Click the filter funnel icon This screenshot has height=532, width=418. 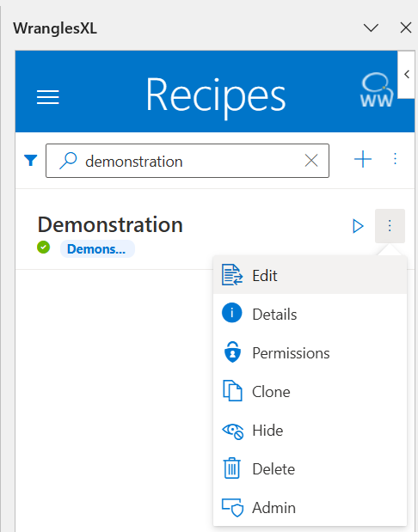point(31,160)
